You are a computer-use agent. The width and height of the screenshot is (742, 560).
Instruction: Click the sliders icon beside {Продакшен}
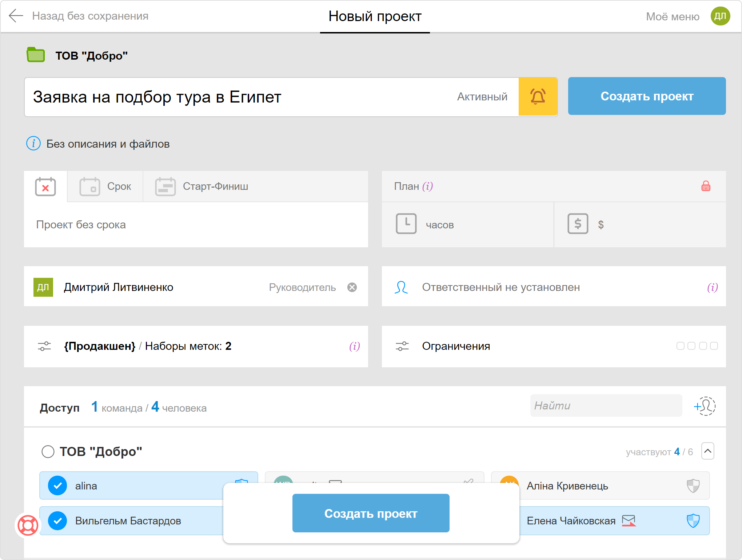(x=44, y=346)
